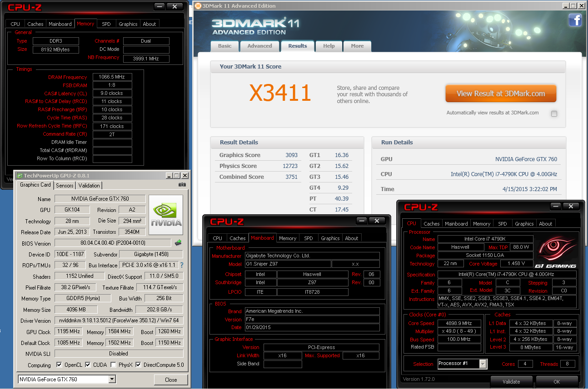588x389 pixels.
Task: Click the GPU-Z screenshot camera icon
Action: point(182,185)
